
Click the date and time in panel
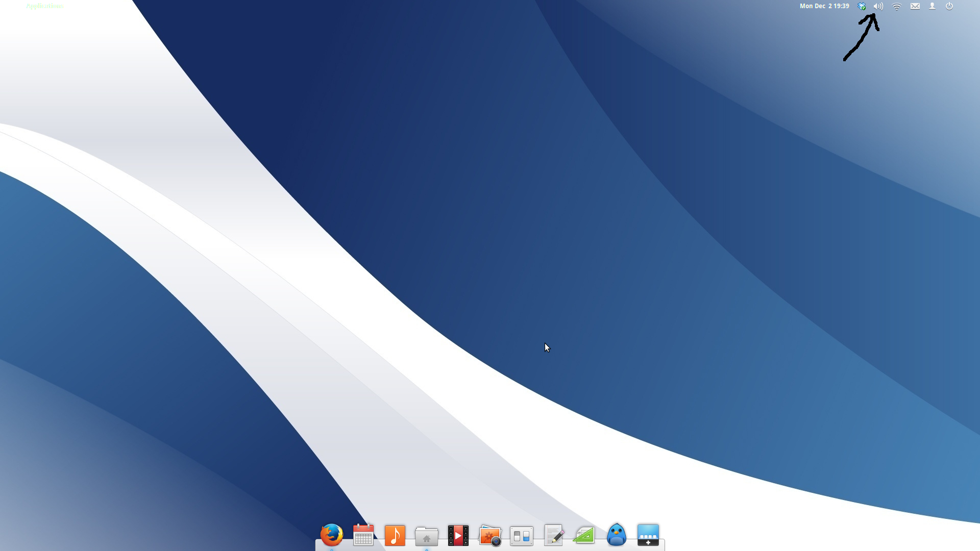[x=824, y=6]
